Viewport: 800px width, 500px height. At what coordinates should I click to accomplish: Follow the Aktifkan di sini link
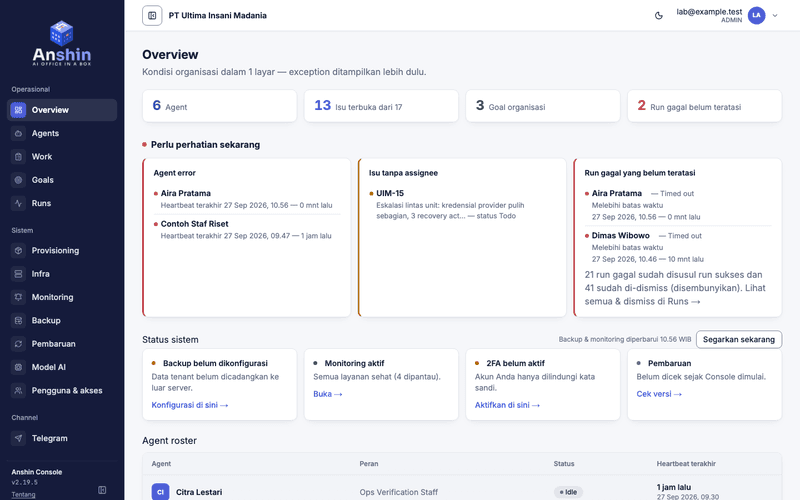(507, 405)
